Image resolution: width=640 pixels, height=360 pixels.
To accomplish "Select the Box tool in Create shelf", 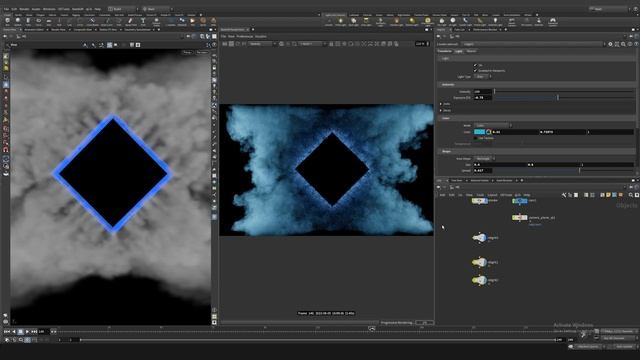I will (x=7, y=21).
